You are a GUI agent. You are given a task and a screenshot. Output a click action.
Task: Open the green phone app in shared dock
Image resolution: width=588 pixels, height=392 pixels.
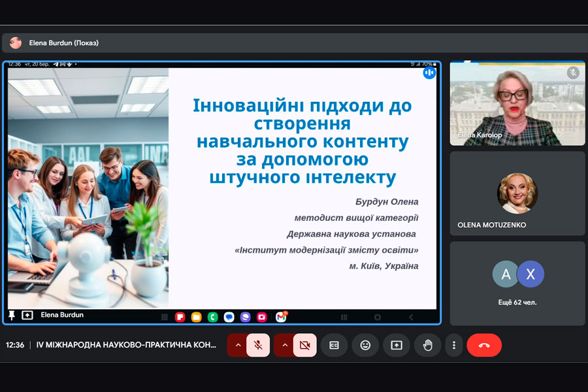[212, 317]
